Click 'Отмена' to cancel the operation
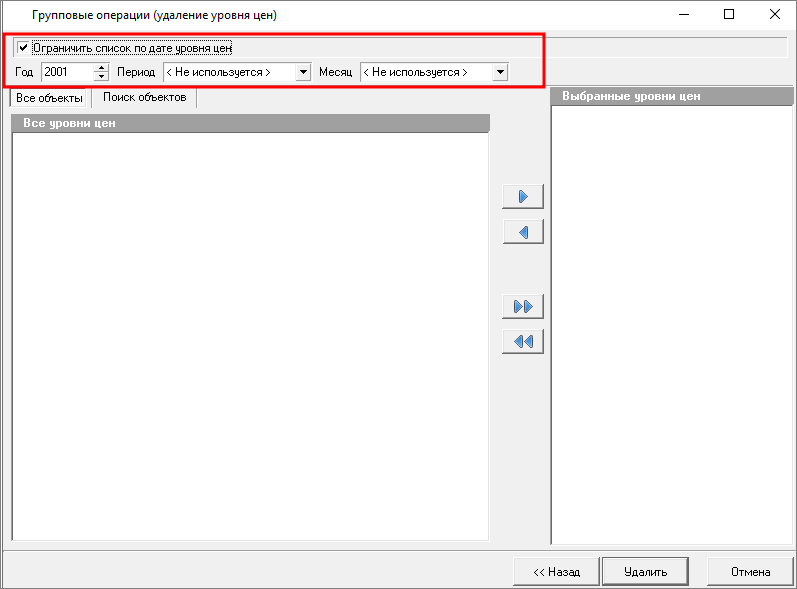The height and width of the screenshot is (589, 797). (750, 572)
